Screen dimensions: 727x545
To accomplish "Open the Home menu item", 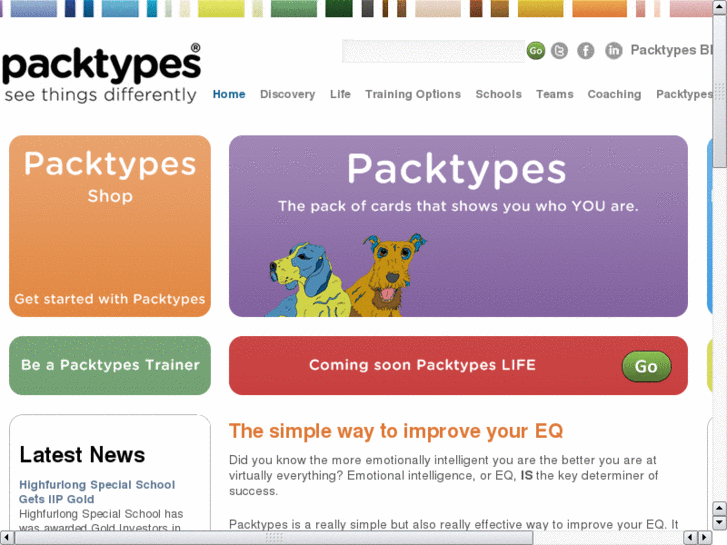I will coord(229,94).
